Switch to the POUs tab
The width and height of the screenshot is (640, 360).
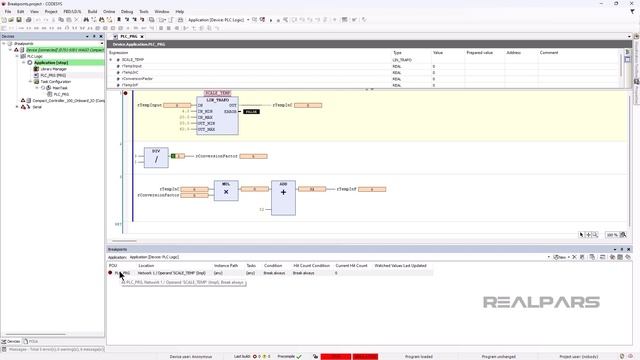pyautogui.click(x=31, y=341)
